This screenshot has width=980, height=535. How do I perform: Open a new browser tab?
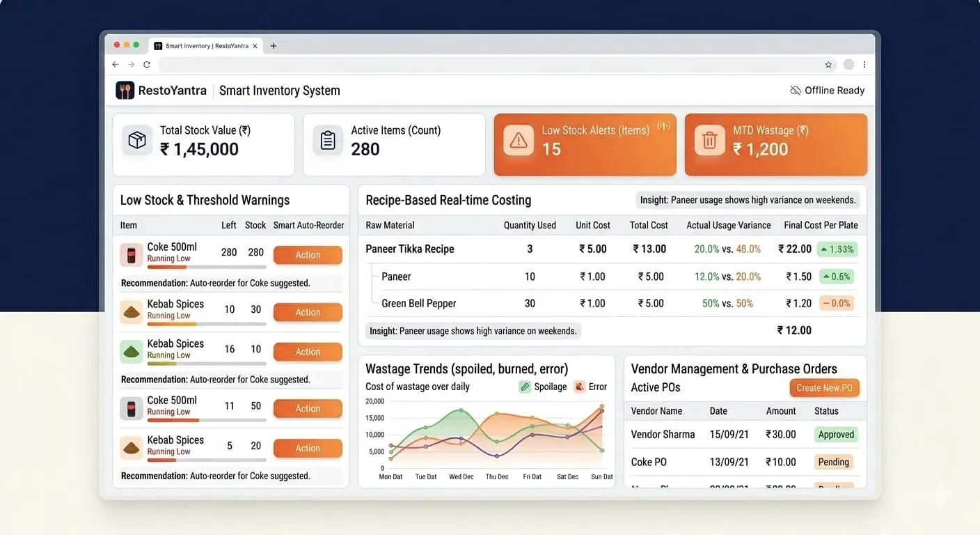(x=273, y=45)
